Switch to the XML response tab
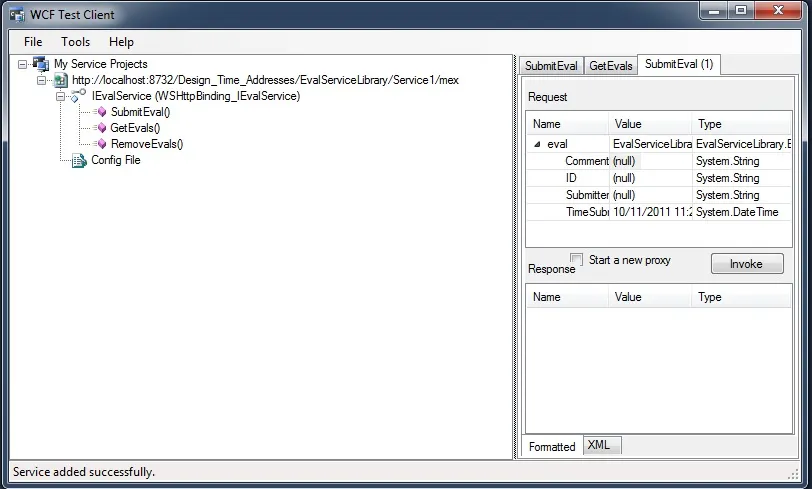812x489 pixels. click(602, 445)
